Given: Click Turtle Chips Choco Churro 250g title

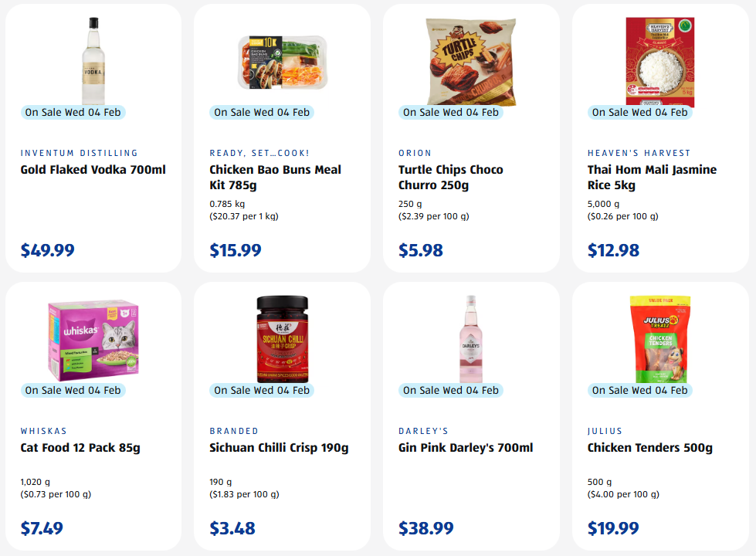Looking at the screenshot, I should (450, 178).
